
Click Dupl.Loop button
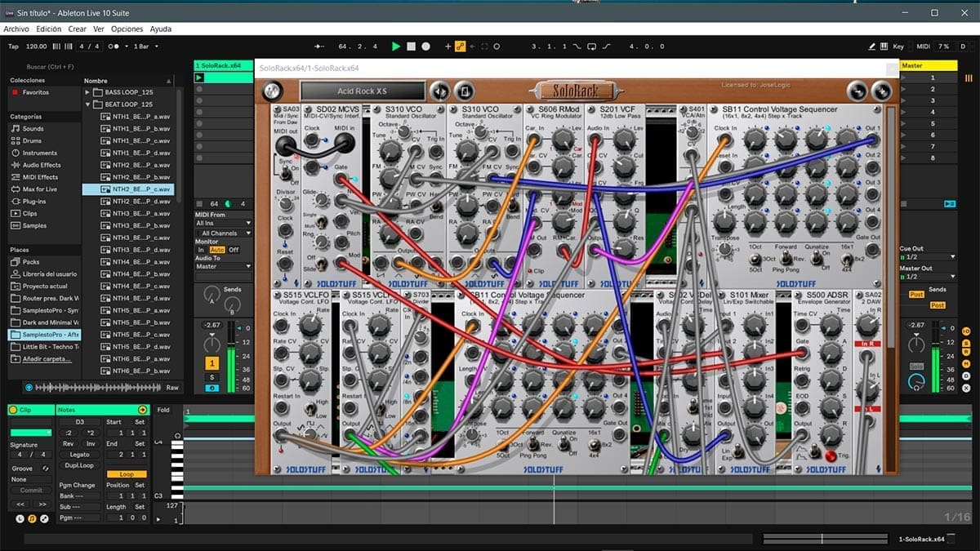point(79,465)
